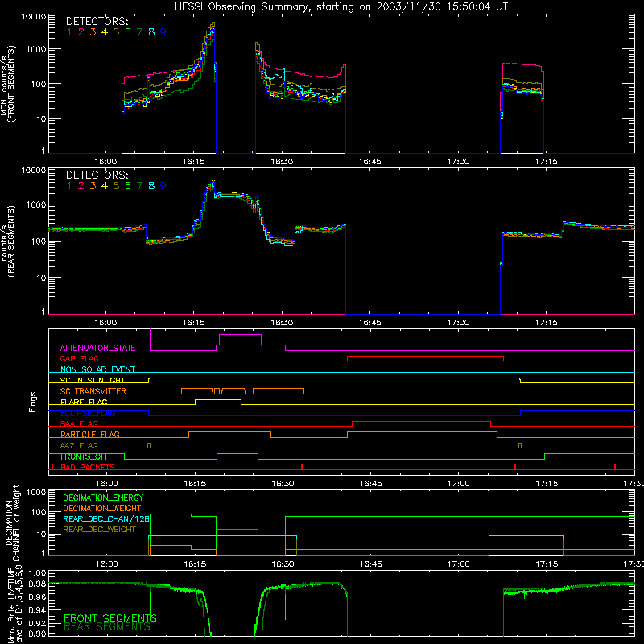Click the 0.96 tick on the livetime axis

click(37, 597)
